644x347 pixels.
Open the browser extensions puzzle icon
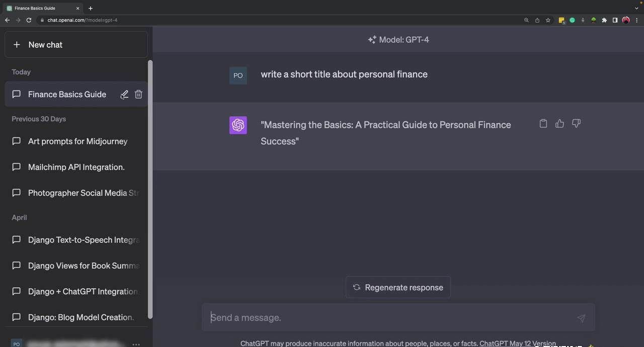pos(604,20)
